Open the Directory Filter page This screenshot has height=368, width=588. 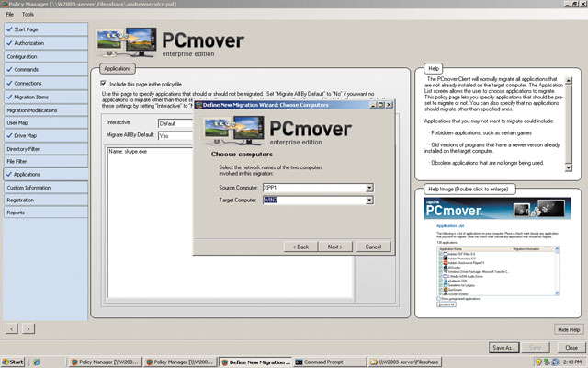point(46,149)
